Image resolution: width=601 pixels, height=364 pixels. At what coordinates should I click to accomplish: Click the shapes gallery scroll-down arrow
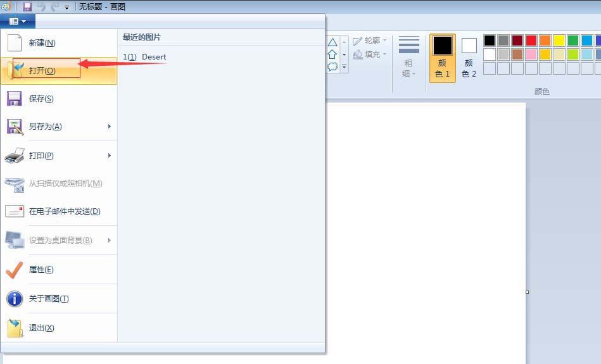[344, 54]
